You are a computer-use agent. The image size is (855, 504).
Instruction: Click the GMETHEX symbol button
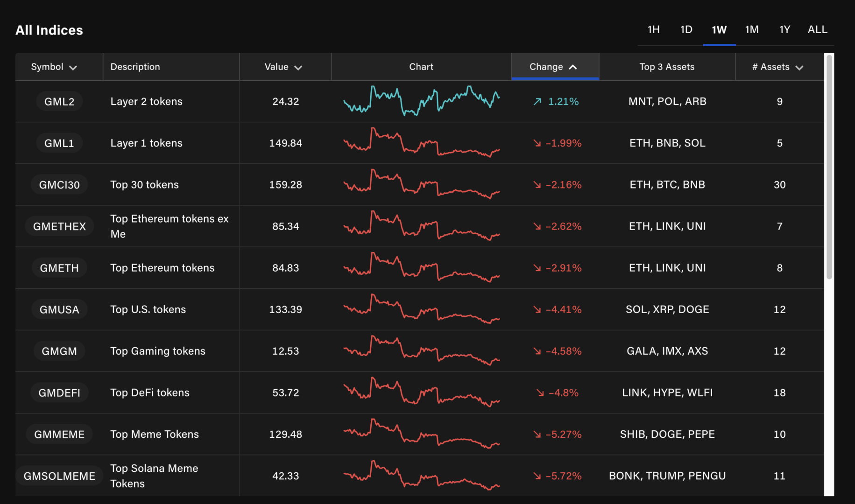[59, 226]
